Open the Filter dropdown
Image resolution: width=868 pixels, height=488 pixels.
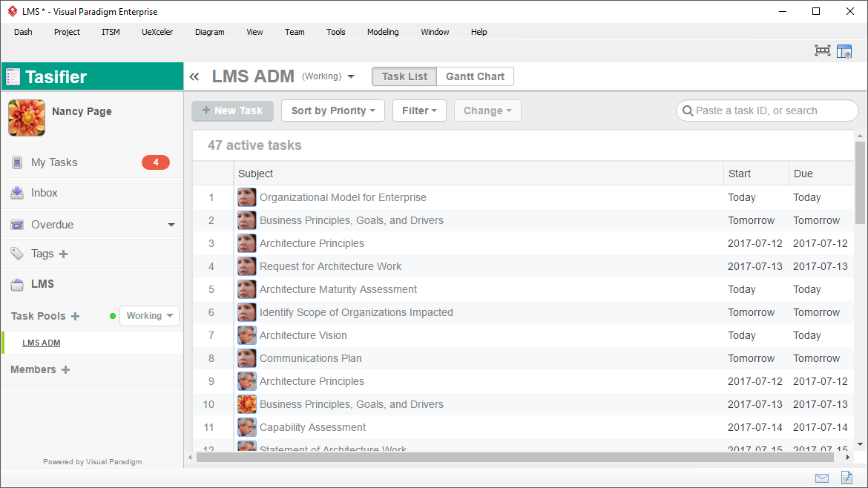(x=419, y=111)
